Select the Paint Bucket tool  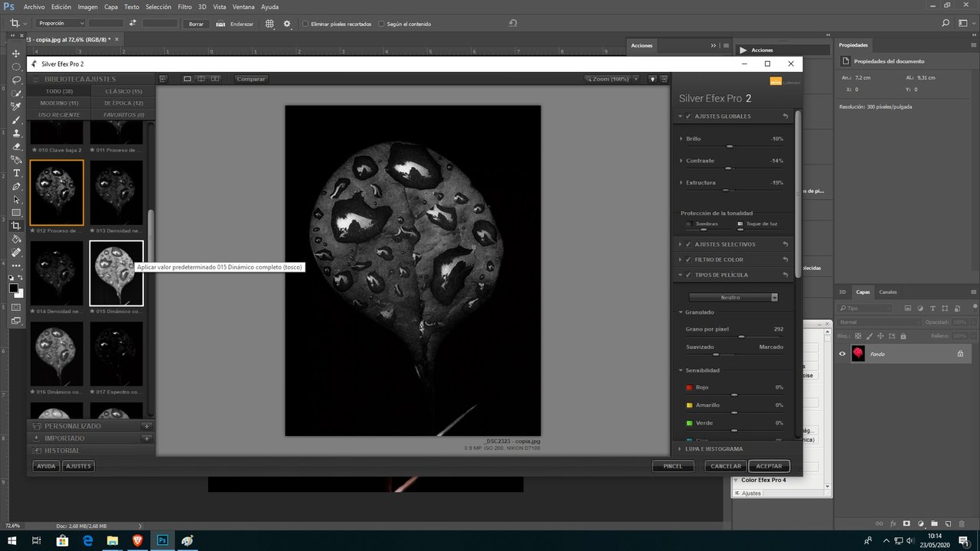point(16,239)
